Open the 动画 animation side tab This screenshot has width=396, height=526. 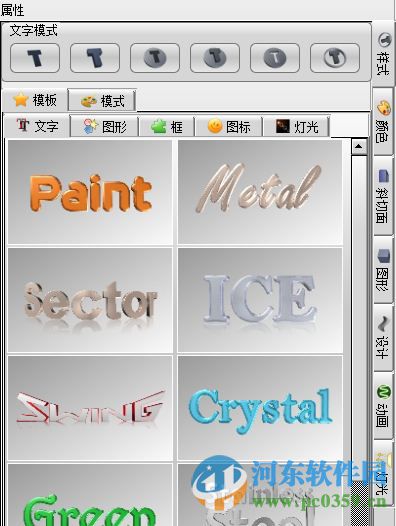click(383, 405)
